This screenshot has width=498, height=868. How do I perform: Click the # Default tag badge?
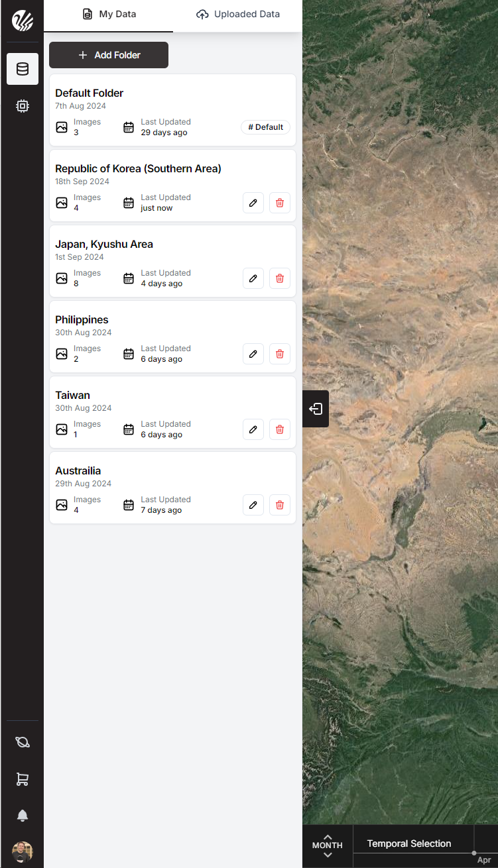coord(265,127)
